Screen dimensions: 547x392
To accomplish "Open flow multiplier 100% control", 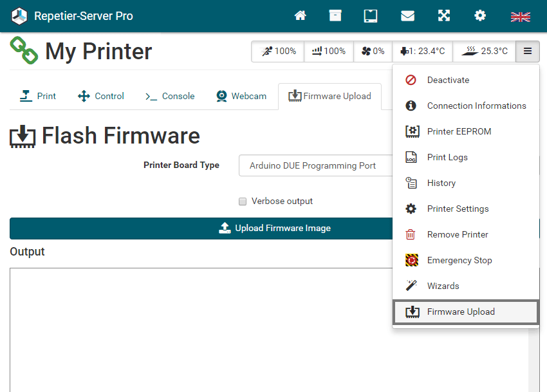I will (329, 51).
